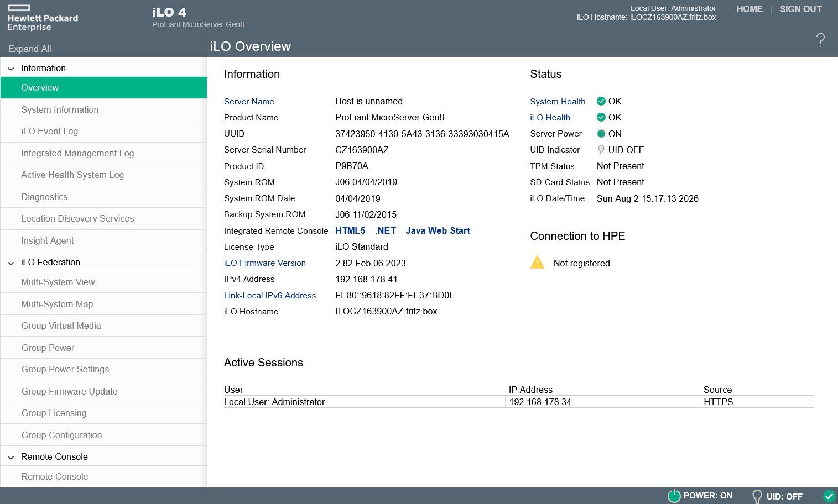Screen dimensions: 838x504
Task: Click the Hewlett Packard Enterprise logo
Action: pyautogui.click(x=43, y=18)
